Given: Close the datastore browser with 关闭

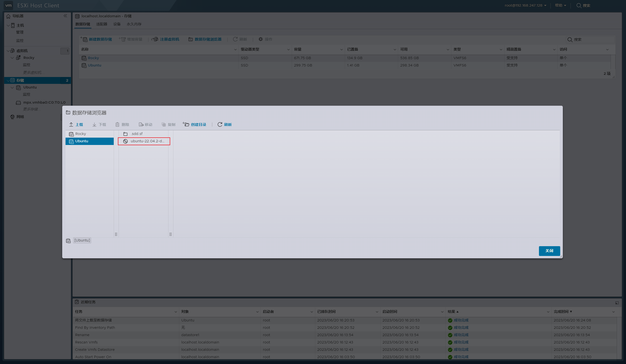Looking at the screenshot, I should (x=549, y=251).
